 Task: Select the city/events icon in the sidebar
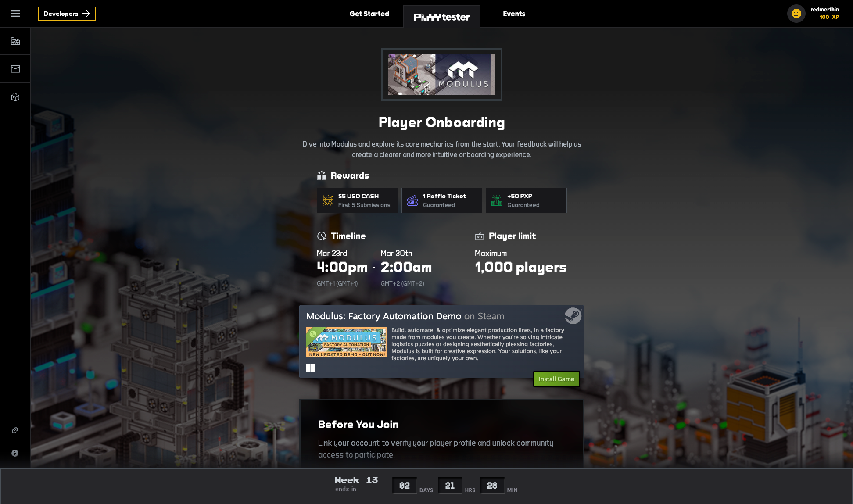[15, 41]
